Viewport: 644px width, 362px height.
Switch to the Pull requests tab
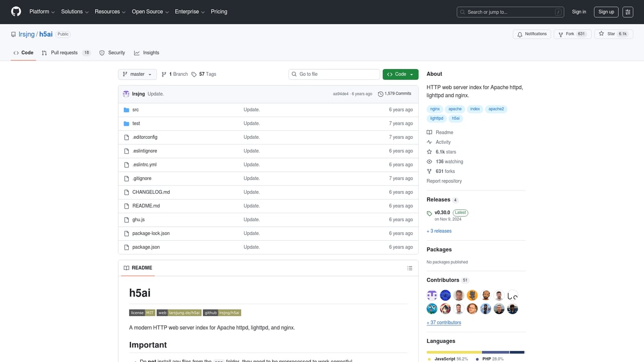tap(65, 53)
